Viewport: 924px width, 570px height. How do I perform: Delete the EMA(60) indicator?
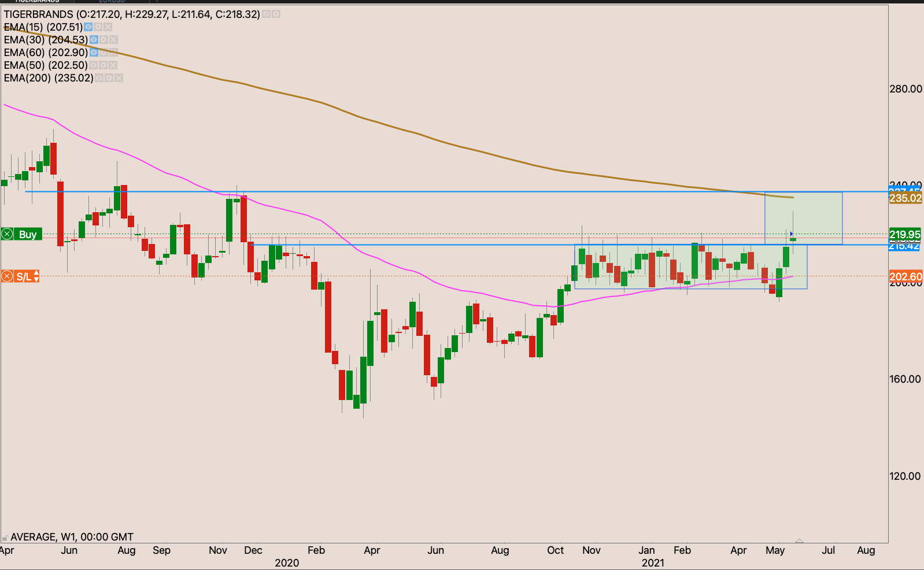click(113, 53)
